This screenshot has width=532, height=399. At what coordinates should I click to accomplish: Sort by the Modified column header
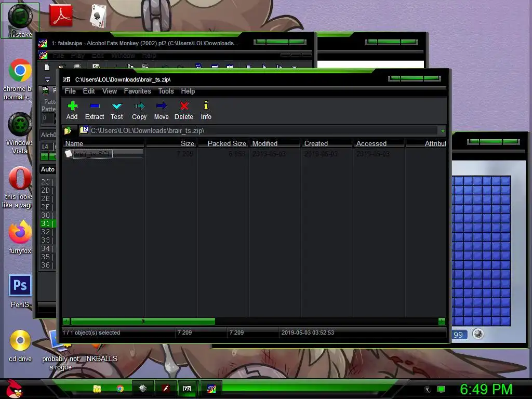275,143
